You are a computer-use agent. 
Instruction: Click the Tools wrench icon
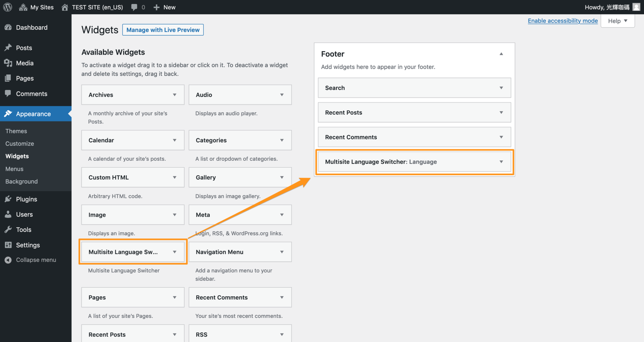coord(8,230)
